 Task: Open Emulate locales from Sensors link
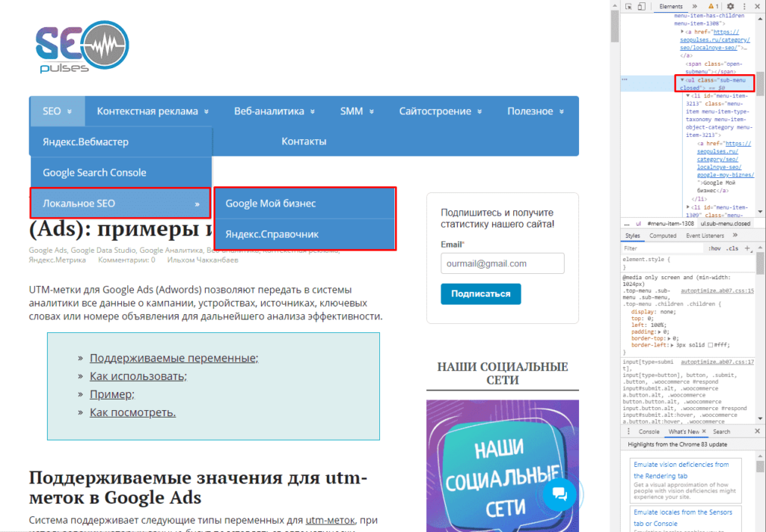click(682, 518)
